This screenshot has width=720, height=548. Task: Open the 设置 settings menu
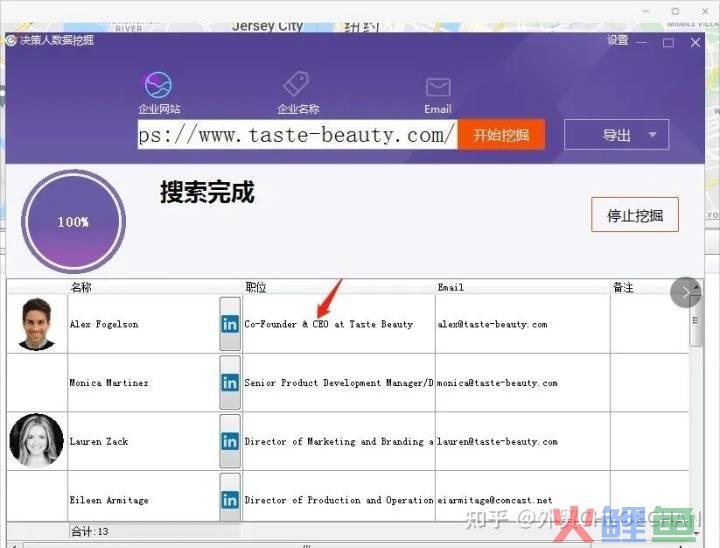(618, 40)
